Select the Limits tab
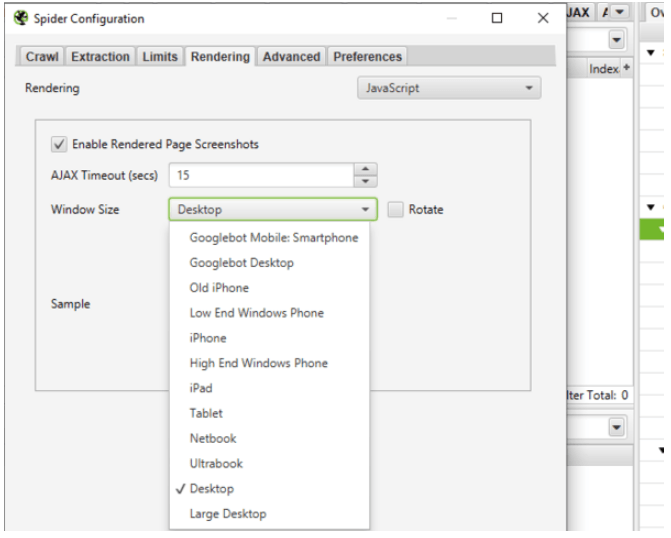671x538 pixels. pos(158,57)
